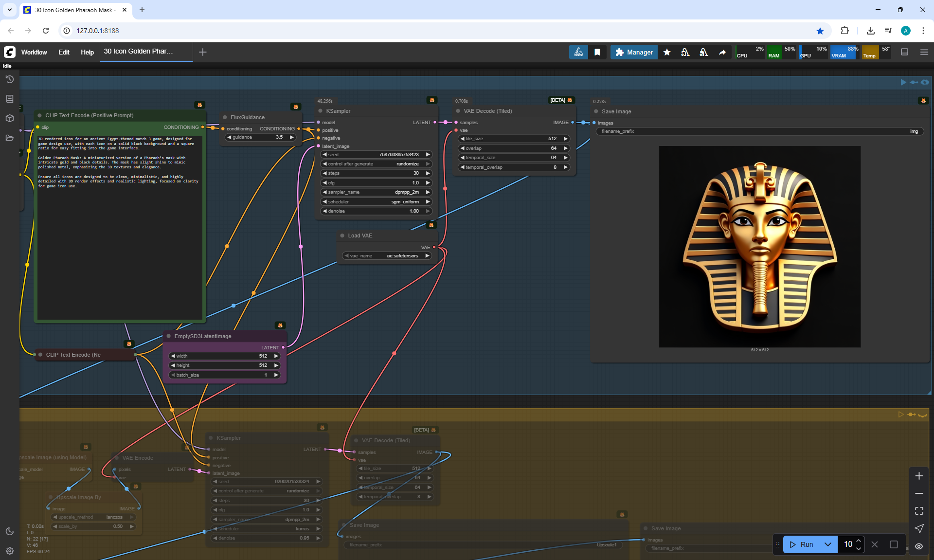934x560 pixels.
Task: Click the bookmark icon in top toolbar
Action: (x=597, y=52)
